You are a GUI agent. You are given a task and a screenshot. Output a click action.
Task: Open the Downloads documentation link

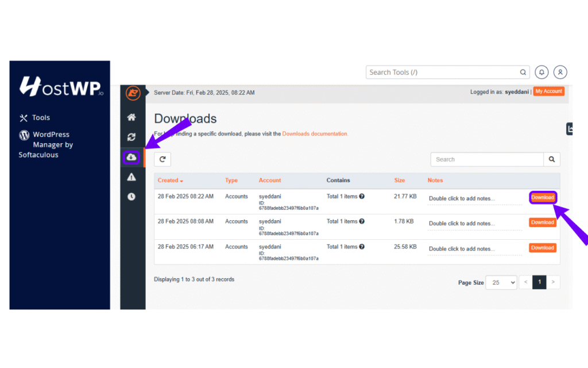[x=315, y=134]
